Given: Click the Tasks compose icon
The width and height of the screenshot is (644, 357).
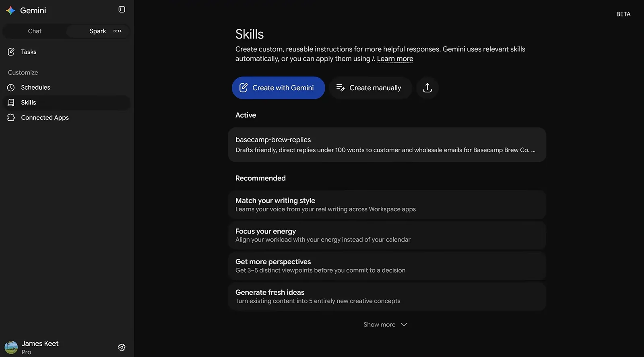Looking at the screenshot, I should [x=11, y=52].
